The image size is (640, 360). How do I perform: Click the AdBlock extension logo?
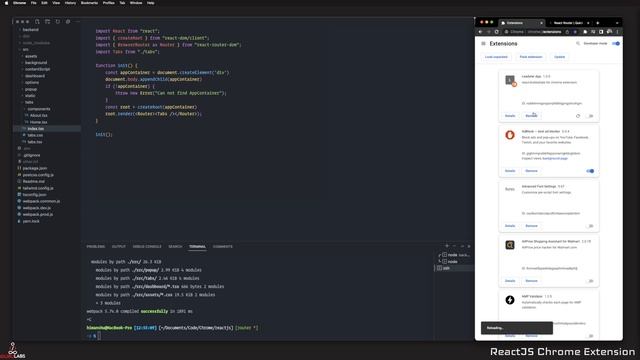tap(510, 135)
